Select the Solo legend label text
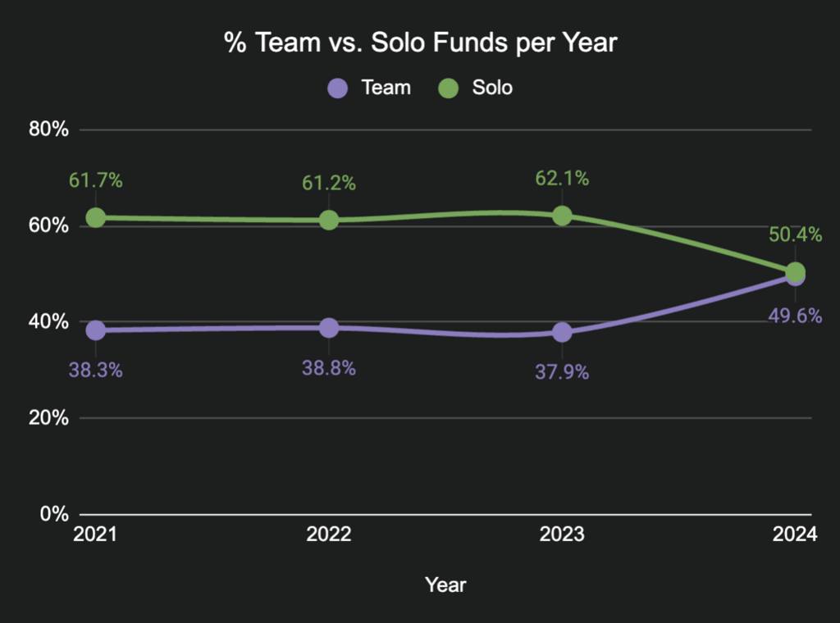Screen dimensions: 840x623 [492, 88]
